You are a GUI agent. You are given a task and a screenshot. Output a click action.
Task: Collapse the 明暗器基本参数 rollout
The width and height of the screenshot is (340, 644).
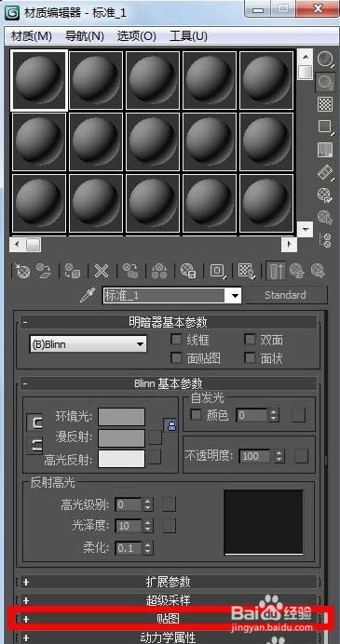tap(169, 322)
